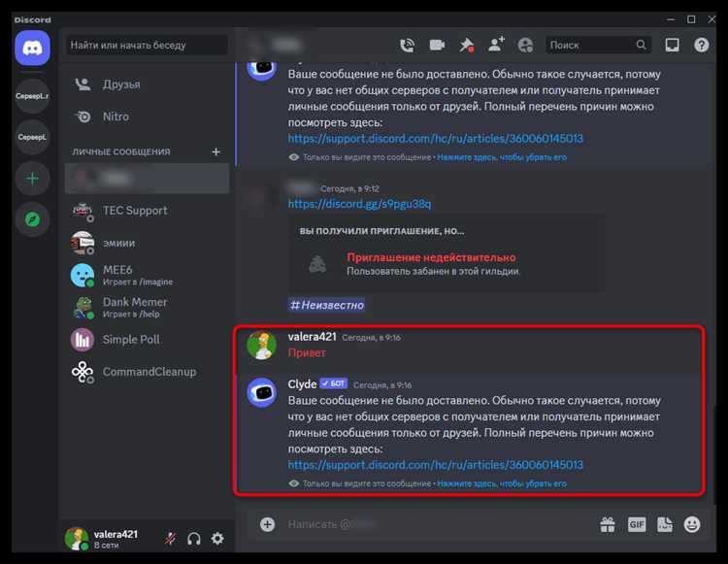
Task: Open the sticker picker
Action: point(664,524)
